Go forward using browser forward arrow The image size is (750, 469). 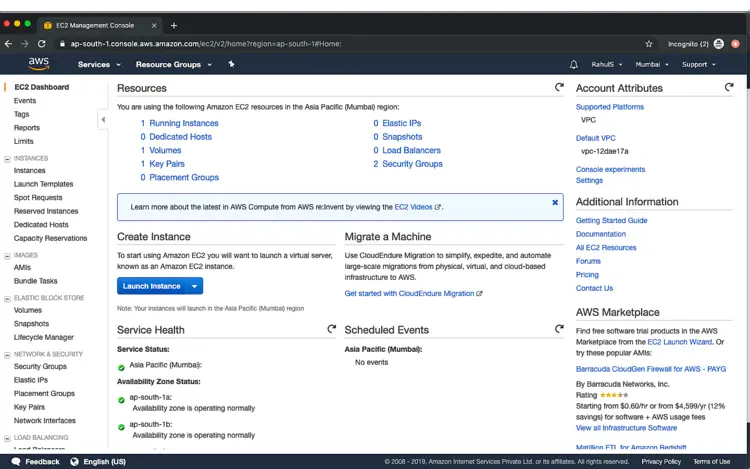point(24,44)
